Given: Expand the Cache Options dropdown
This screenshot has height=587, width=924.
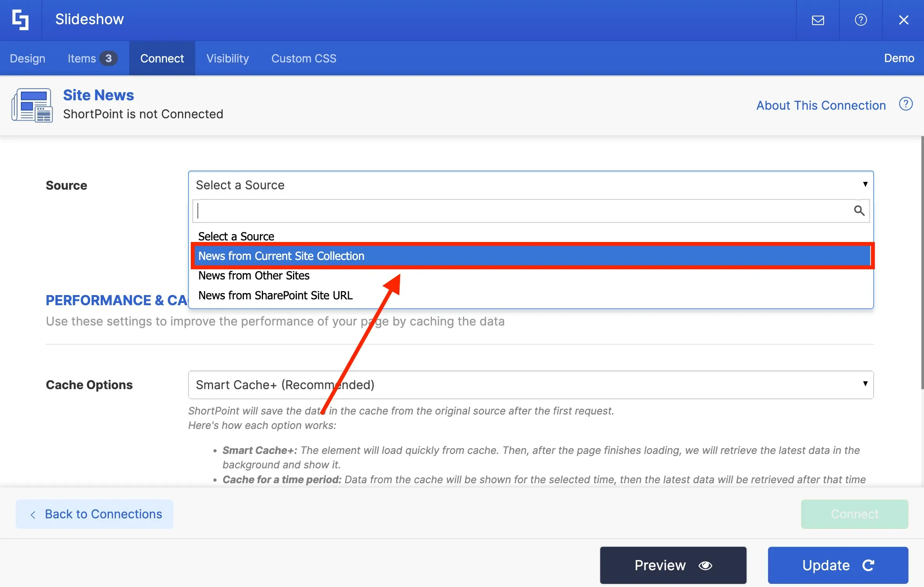Looking at the screenshot, I should pyautogui.click(x=531, y=385).
